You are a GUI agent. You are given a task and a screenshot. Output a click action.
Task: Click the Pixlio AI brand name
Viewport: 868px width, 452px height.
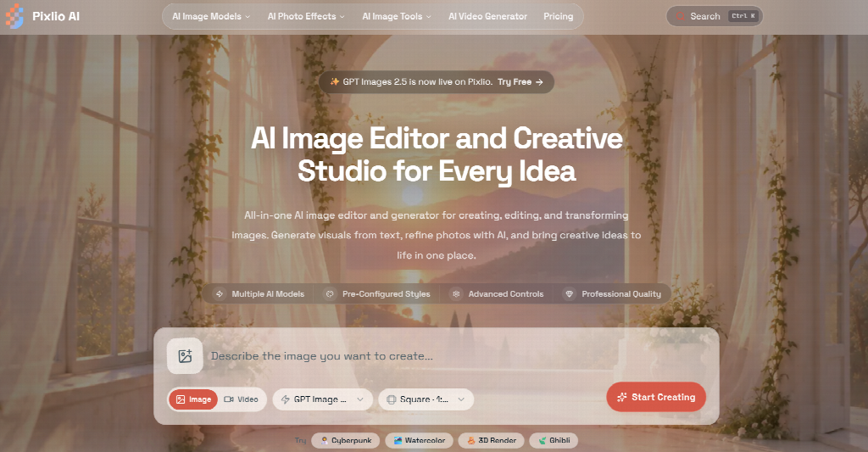[56, 17]
